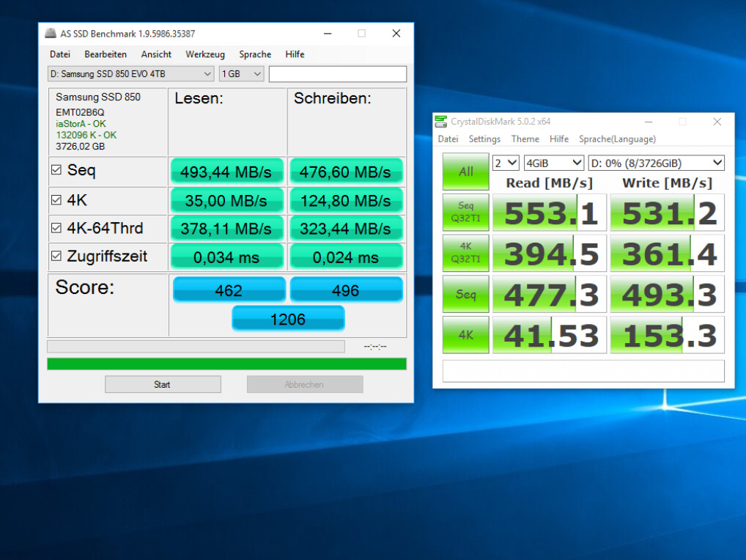Click the 124,80 MB/s 4K write result
This screenshot has height=560, width=746.
click(x=346, y=200)
